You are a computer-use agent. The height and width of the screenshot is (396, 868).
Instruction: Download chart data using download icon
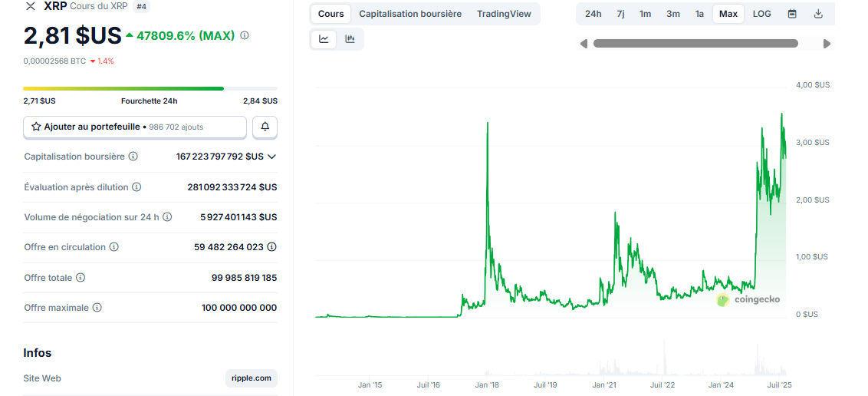[819, 14]
